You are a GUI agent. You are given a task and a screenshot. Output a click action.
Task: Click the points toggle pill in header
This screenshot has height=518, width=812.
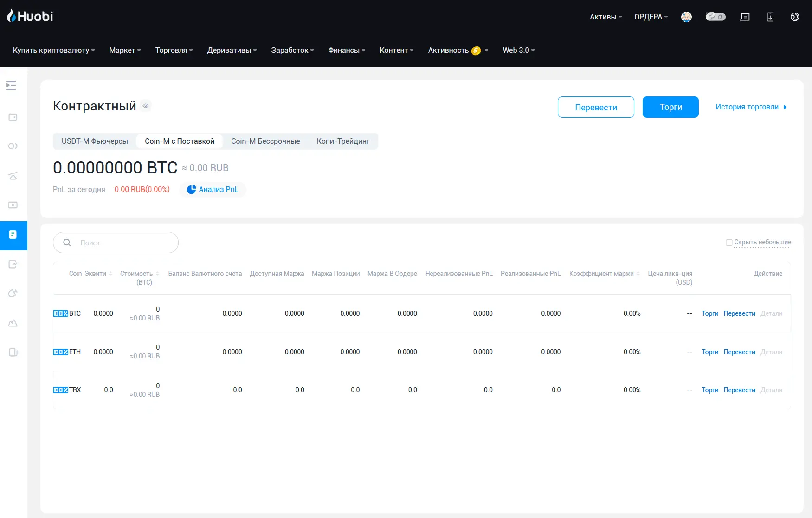715,17
